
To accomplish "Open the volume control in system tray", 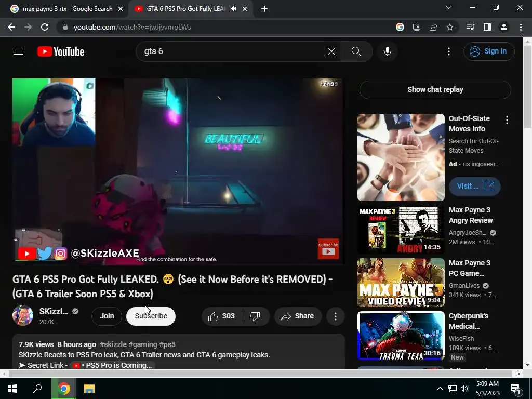I will click(464, 389).
